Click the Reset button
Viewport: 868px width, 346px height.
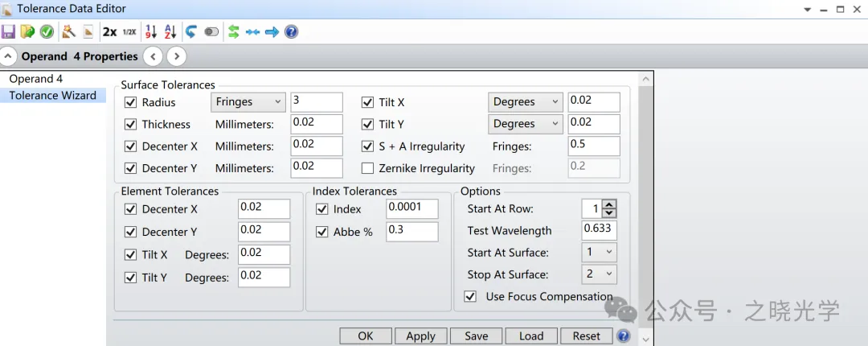pos(586,336)
